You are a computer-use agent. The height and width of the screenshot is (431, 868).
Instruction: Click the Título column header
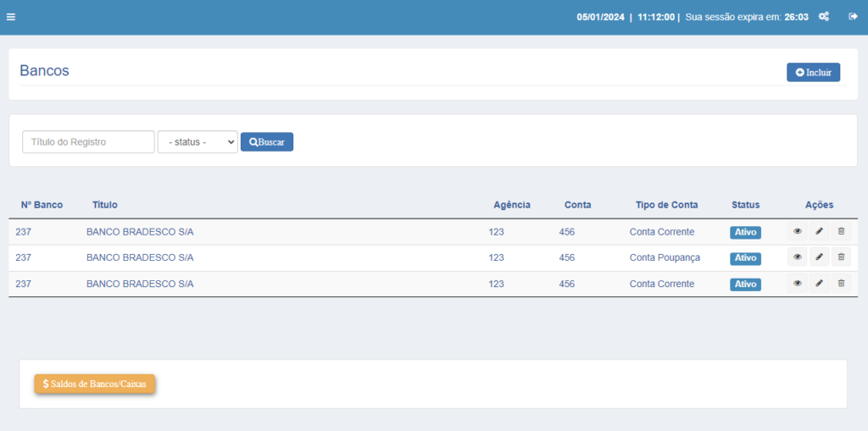click(x=104, y=205)
